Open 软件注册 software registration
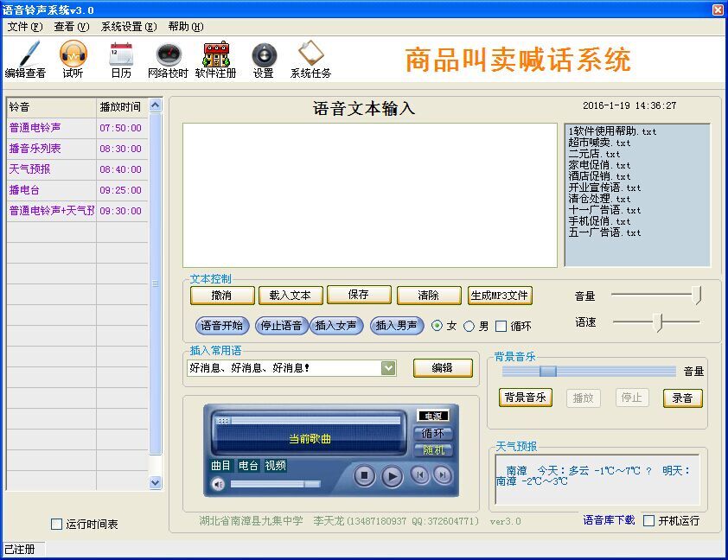 tap(216, 57)
